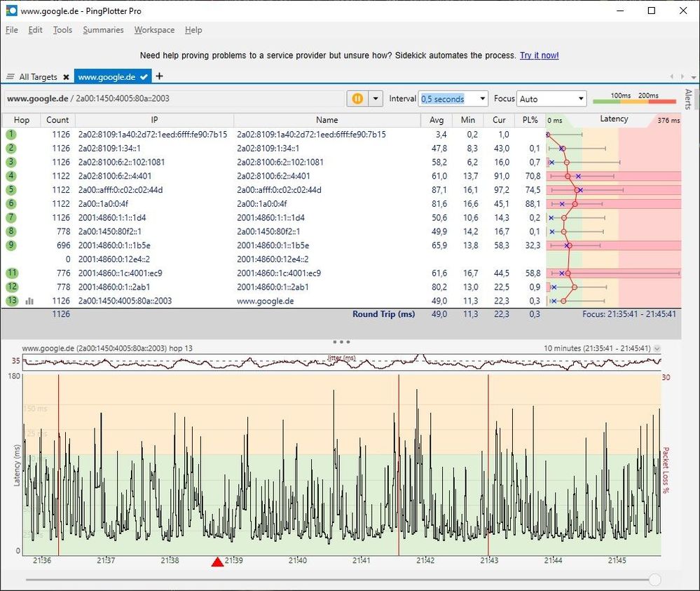Viewport: 700px width, 591px height.
Task: Click the PingPlotter app icon in title bar
Action: pyautogui.click(x=11, y=11)
